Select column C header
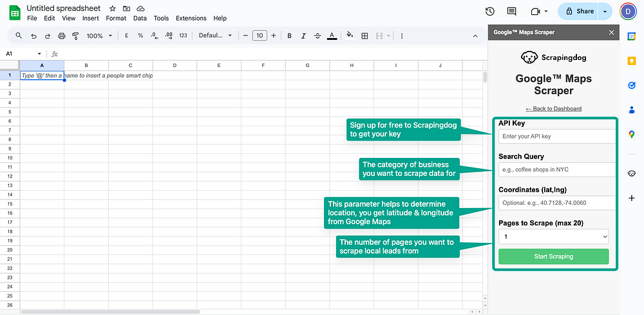This screenshot has height=315, width=644. pyautogui.click(x=131, y=65)
